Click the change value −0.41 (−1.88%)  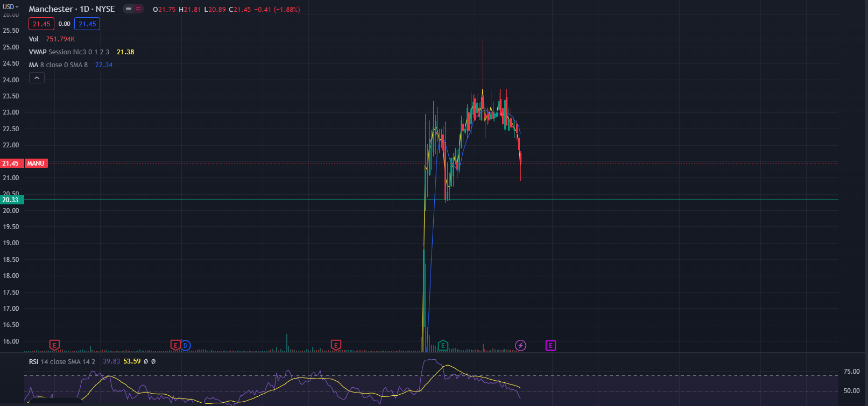(277, 10)
